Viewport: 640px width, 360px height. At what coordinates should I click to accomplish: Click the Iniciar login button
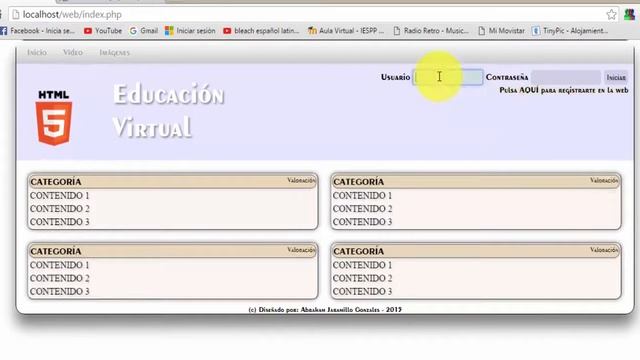click(616, 77)
